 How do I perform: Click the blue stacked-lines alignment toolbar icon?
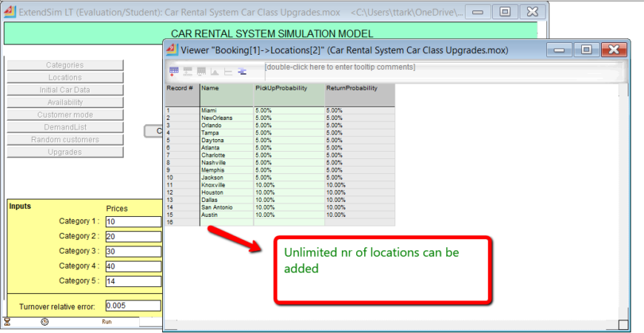pyautogui.click(x=242, y=72)
